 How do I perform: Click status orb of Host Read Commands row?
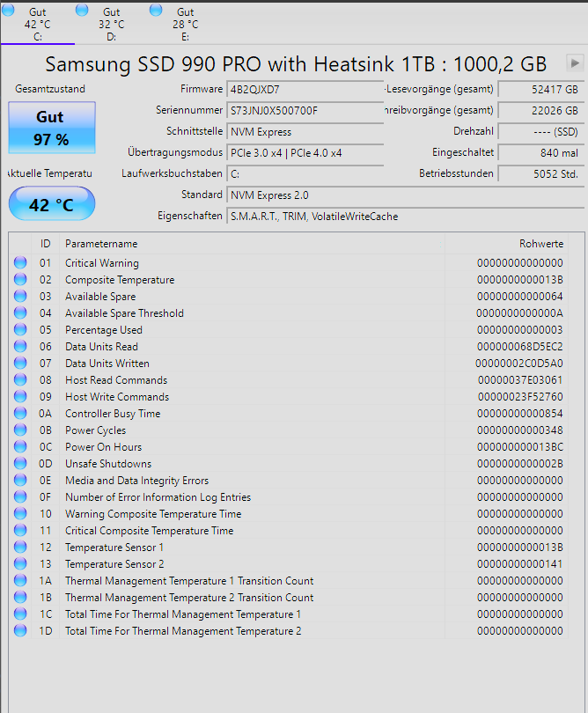[20, 379]
